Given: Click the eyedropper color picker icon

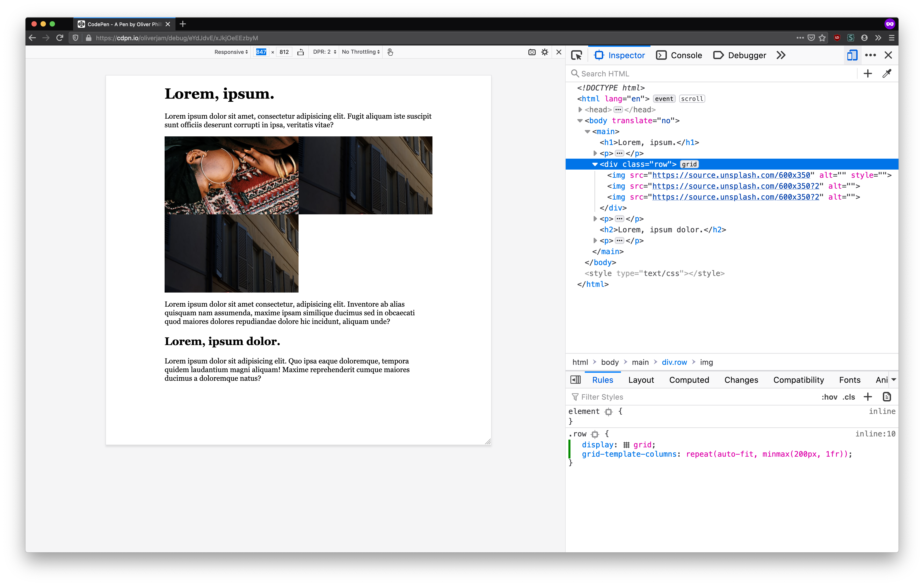Looking at the screenshot, I should pyautogui.click(x=886, y=74).
